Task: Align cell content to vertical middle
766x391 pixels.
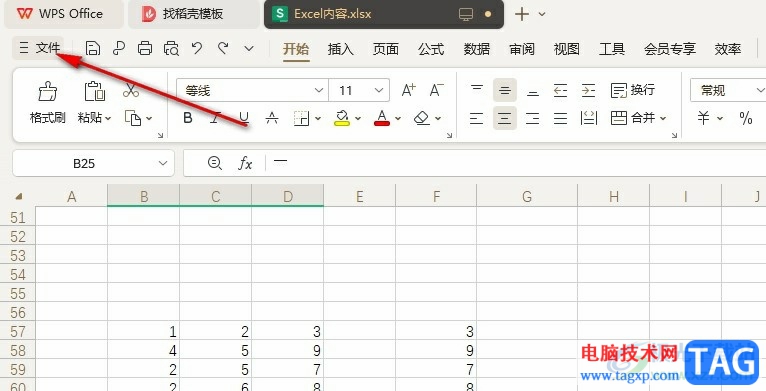Action: point(505,90)
